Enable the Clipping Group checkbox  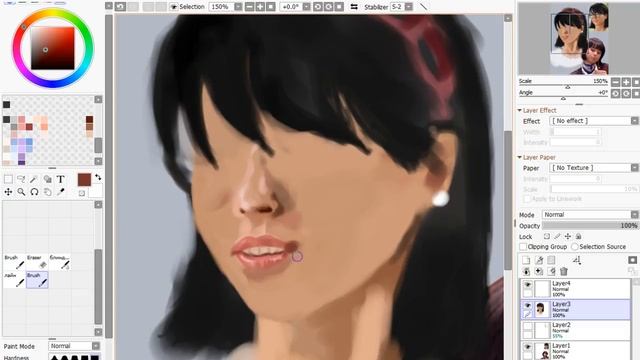coord(522,247)
